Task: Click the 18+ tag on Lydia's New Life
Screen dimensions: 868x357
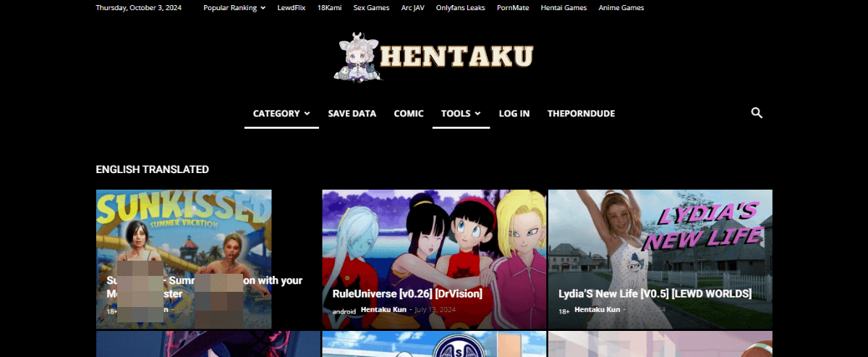Action: 565,311
